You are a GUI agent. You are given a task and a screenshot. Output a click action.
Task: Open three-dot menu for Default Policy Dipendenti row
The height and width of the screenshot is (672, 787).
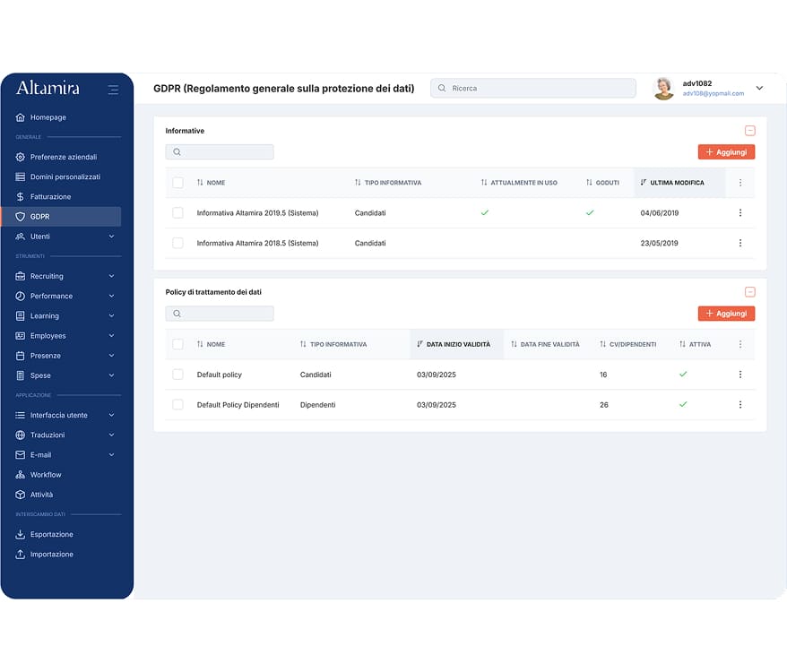coord(739,405)
